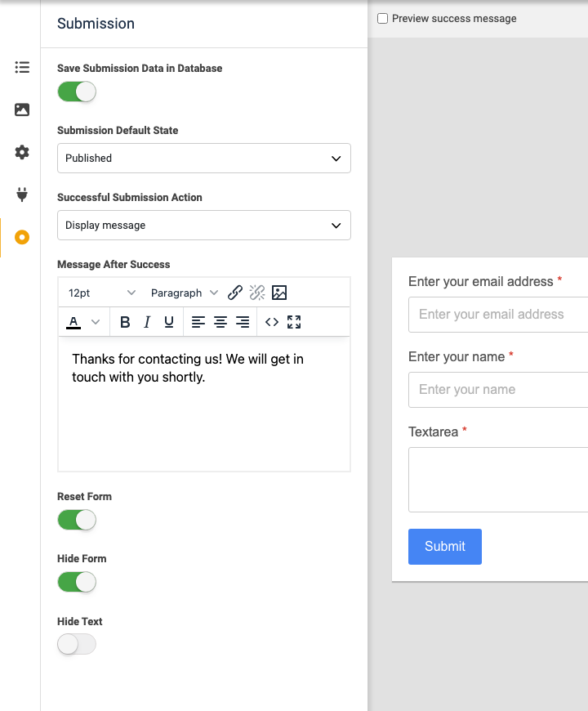
Task: Open the settings gear sidebar icon
Action: click(22, 152)
